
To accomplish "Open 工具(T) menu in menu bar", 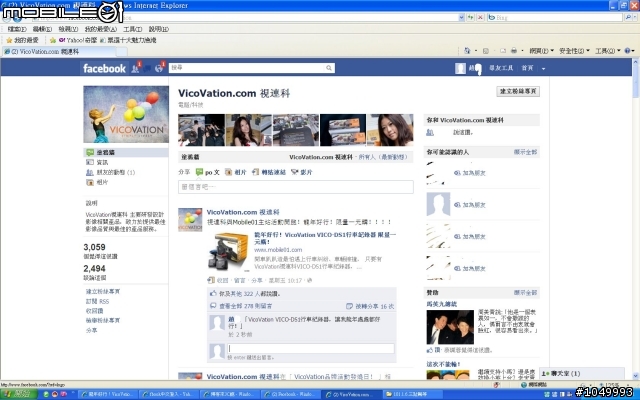I will pyautogui.click(x=132, y=29).
